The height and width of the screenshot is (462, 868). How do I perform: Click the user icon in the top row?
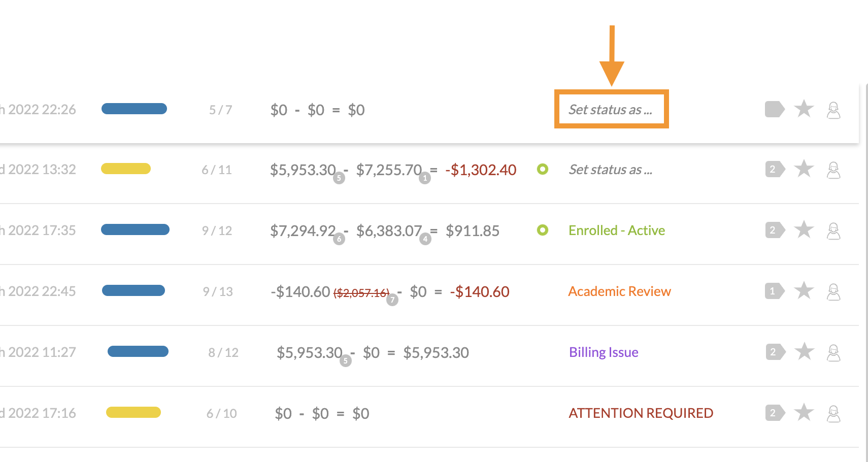833,110
